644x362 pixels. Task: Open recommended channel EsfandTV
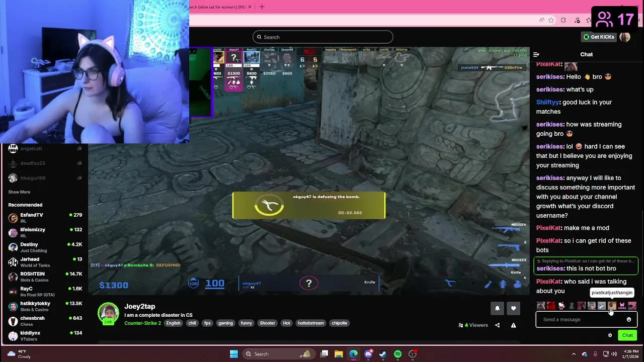pyautogui.click(x=45, y=218)
